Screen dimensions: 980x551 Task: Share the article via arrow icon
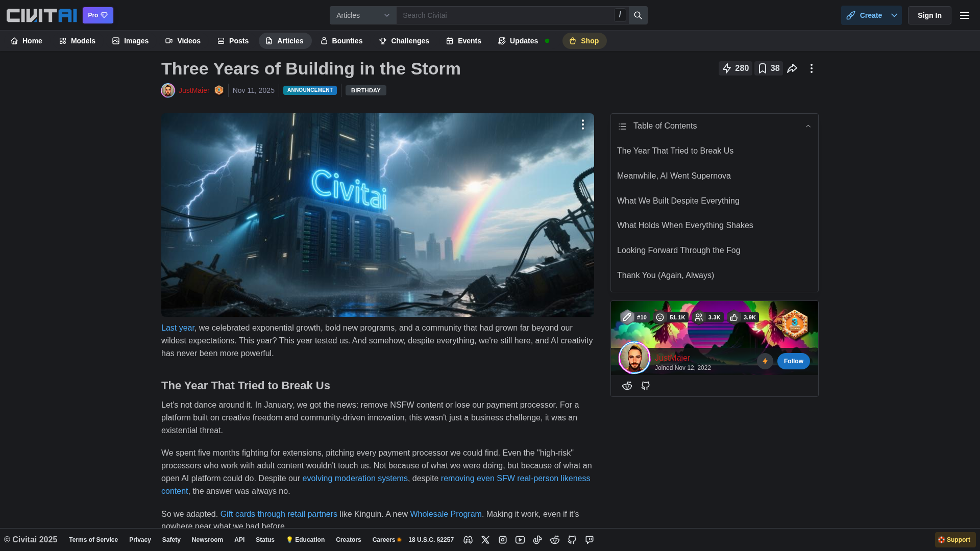click(x=792, y=68)
